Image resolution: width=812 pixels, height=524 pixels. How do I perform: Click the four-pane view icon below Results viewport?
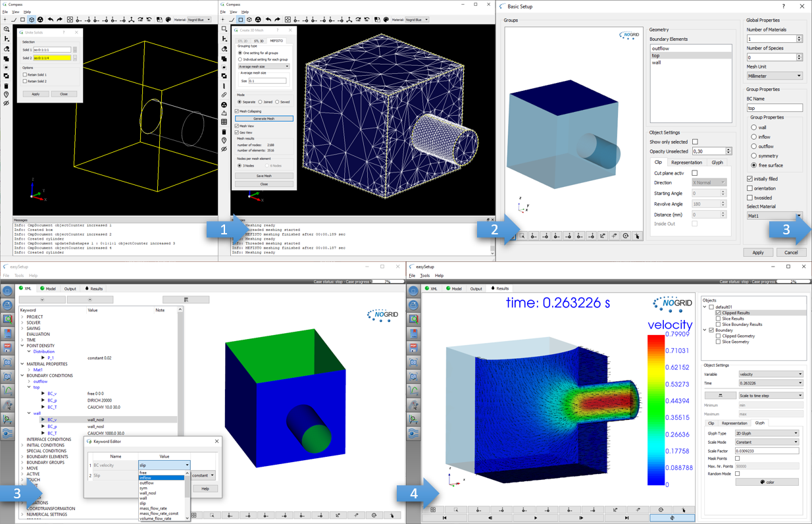(x=433, y=510)
